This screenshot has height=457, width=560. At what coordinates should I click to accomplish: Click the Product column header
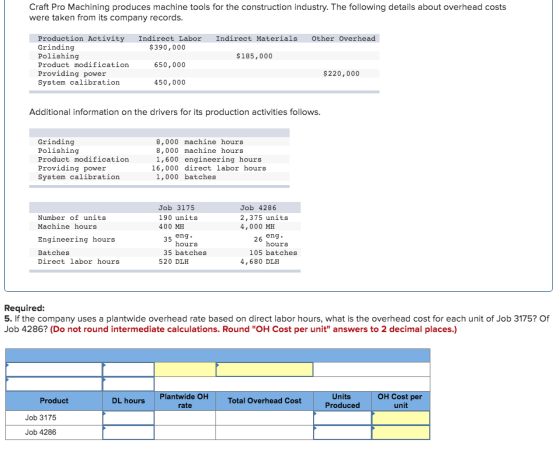(54, 401)
